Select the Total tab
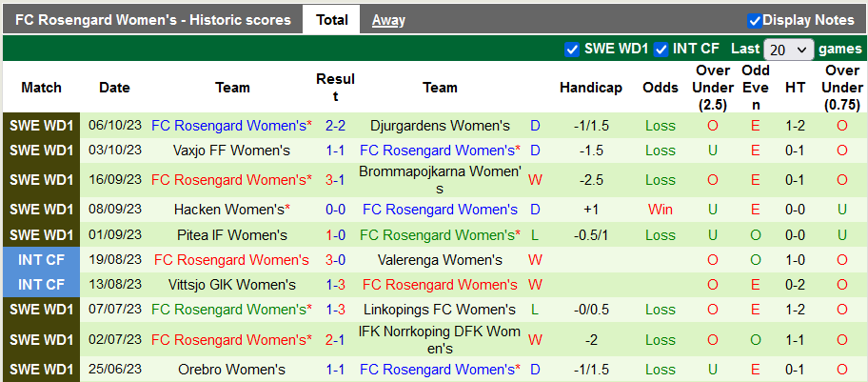868x382 pixels. pos(331,20)
